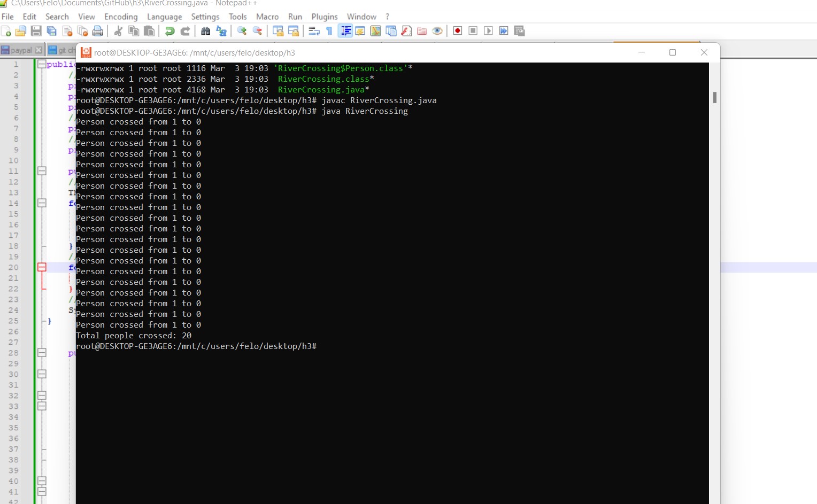817x504 pixels.
Task: Collapse the code fold at line 28
Action: point(42,353)
